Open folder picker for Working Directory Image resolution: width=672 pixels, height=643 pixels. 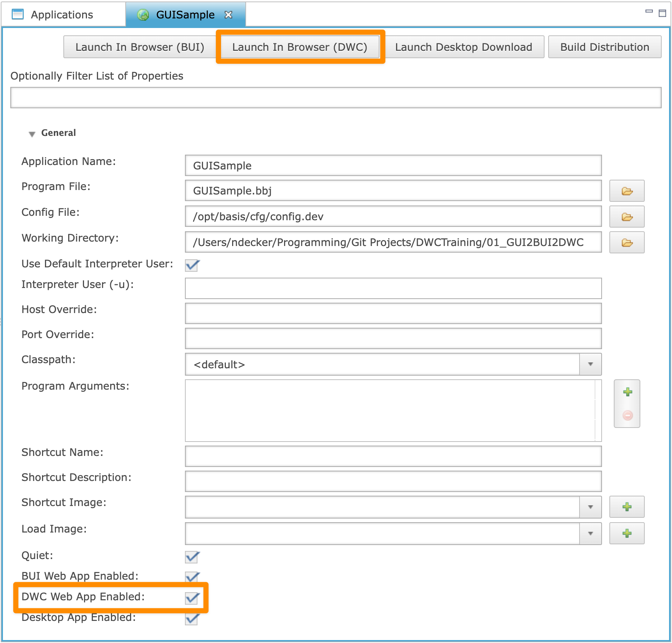tap(626, 242)
